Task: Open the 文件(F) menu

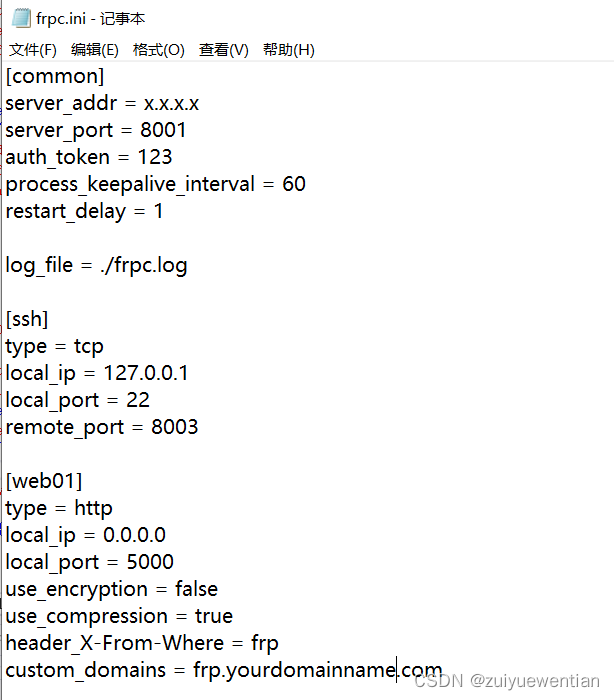Action: (33, 50)
